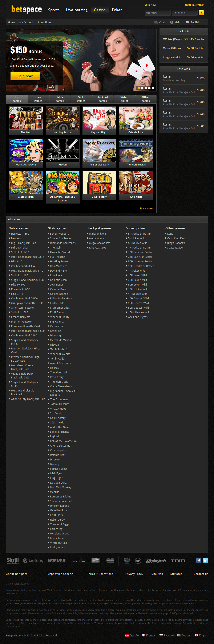Open the Forgot Password link
The width and height of the screenshot is (214, 644).
tap(193, 5)
